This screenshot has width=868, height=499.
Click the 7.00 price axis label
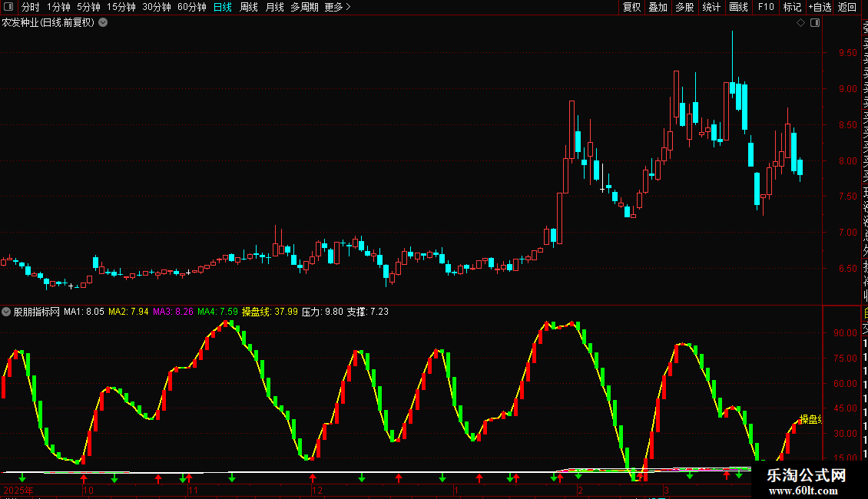(x=847, y=233)
